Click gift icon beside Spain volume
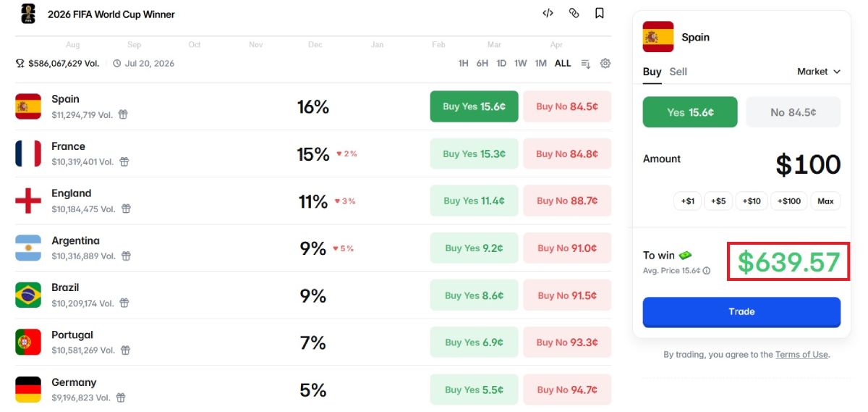 pyautogui.click(x=123, y=114)
